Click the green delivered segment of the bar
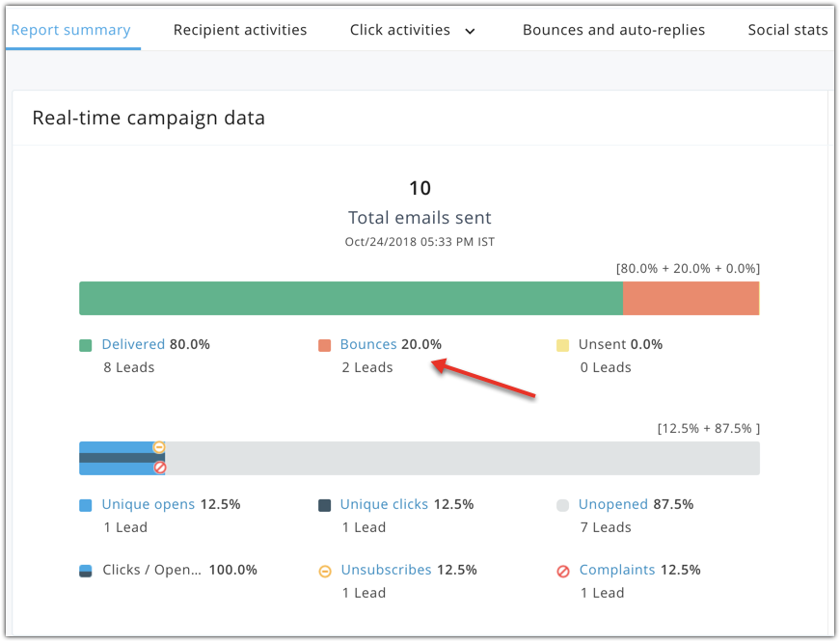 point(350,299)
